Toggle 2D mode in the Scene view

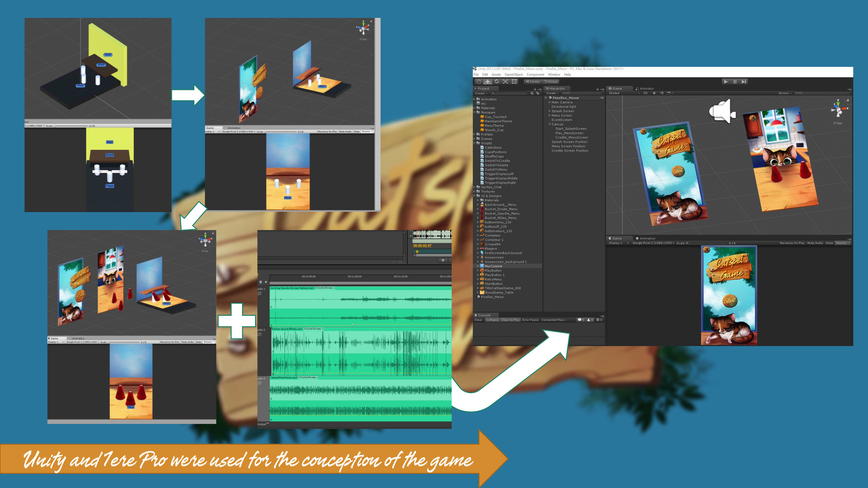[646, 93]
